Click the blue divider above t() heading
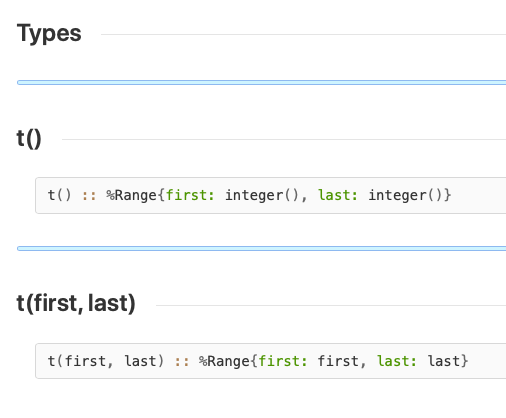This screenshot has width=506, height=418. (x=261, y=82)
